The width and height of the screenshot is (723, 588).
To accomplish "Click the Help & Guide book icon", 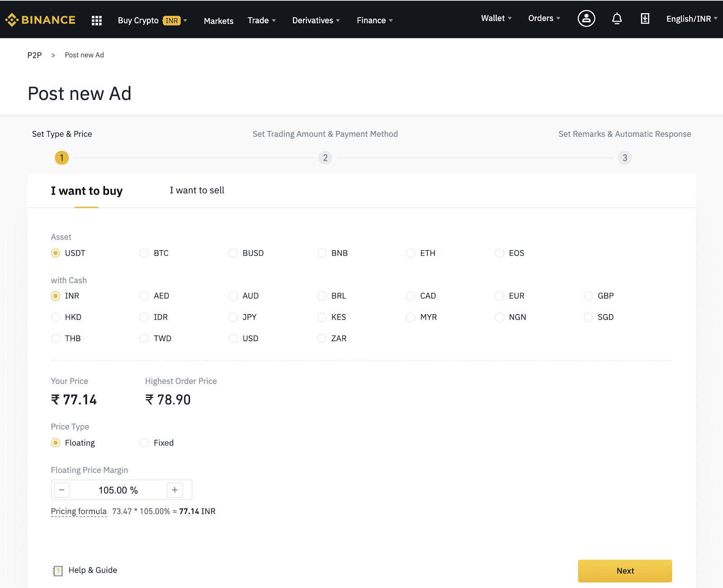I will click(57, 571).
